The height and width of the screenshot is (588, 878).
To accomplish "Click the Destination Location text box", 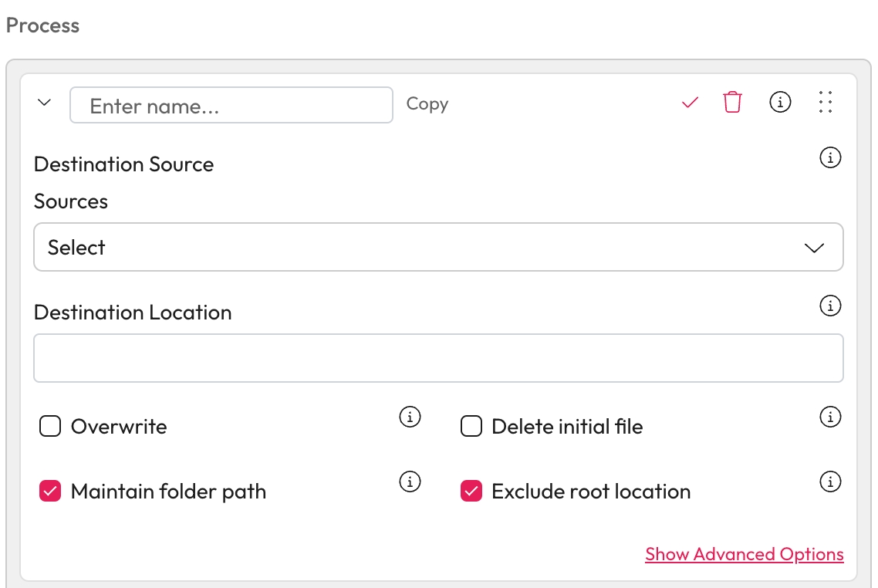I will click(438, 358).
